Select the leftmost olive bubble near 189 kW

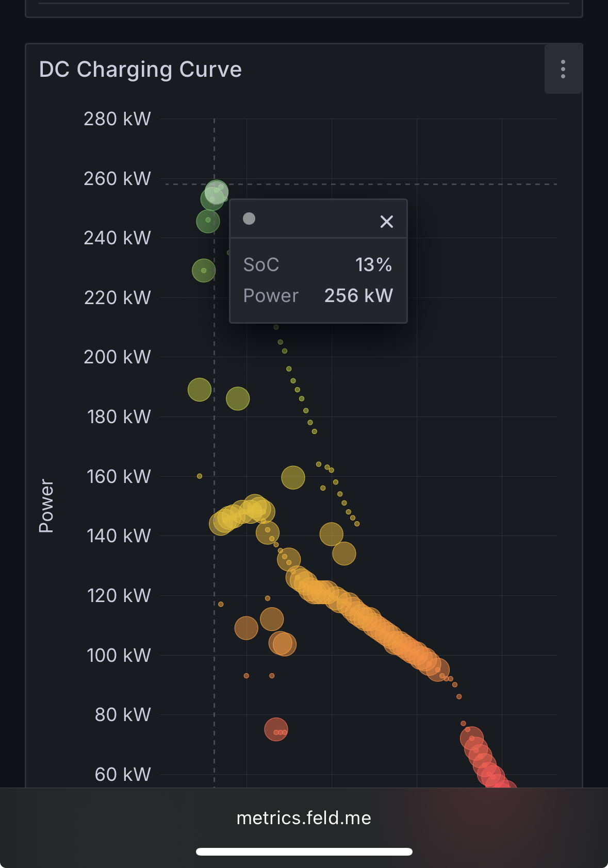tap(200, 390)
